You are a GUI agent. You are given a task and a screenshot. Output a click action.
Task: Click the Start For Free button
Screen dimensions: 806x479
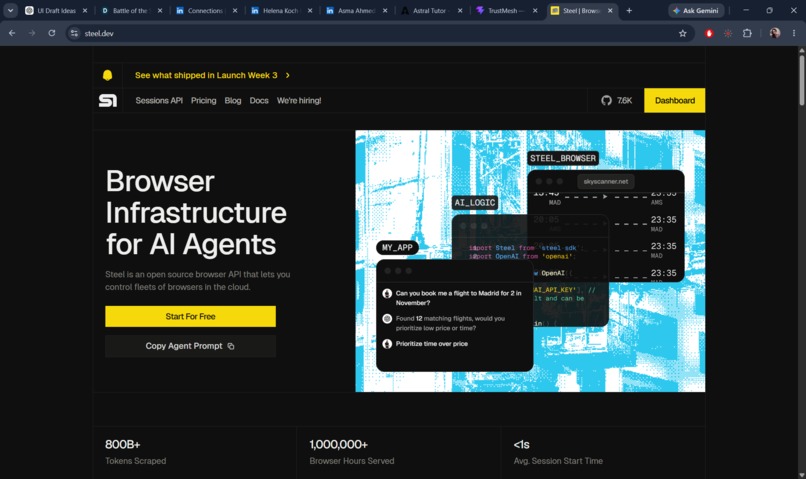pyautogui.click(x=190, y=317)
